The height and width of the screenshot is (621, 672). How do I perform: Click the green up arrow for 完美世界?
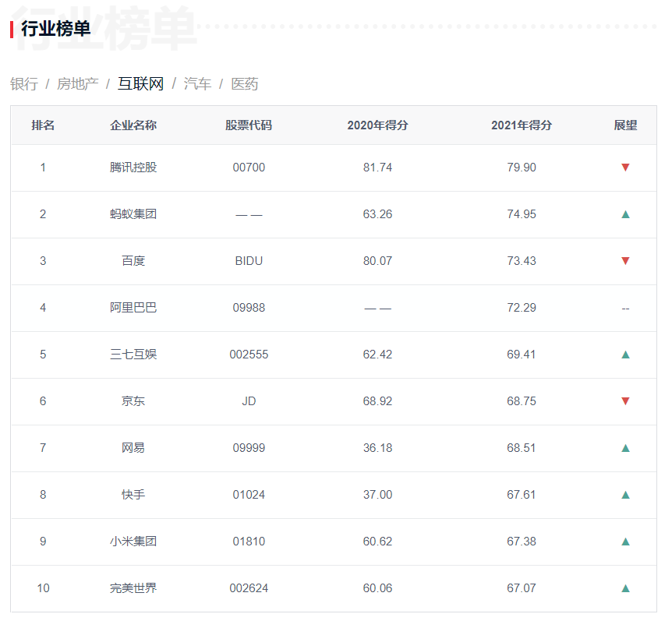click(x=625, y=588)
